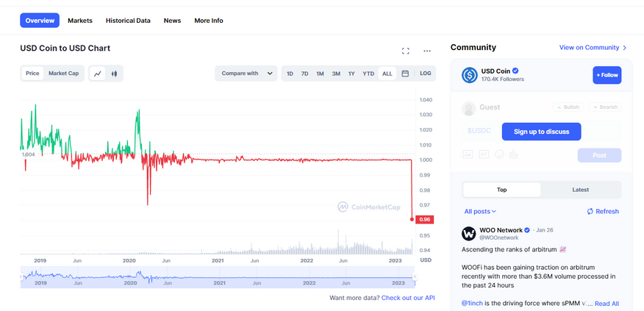
Task: Click the USD Coin logo avatar
Action: tap(470, 75)
